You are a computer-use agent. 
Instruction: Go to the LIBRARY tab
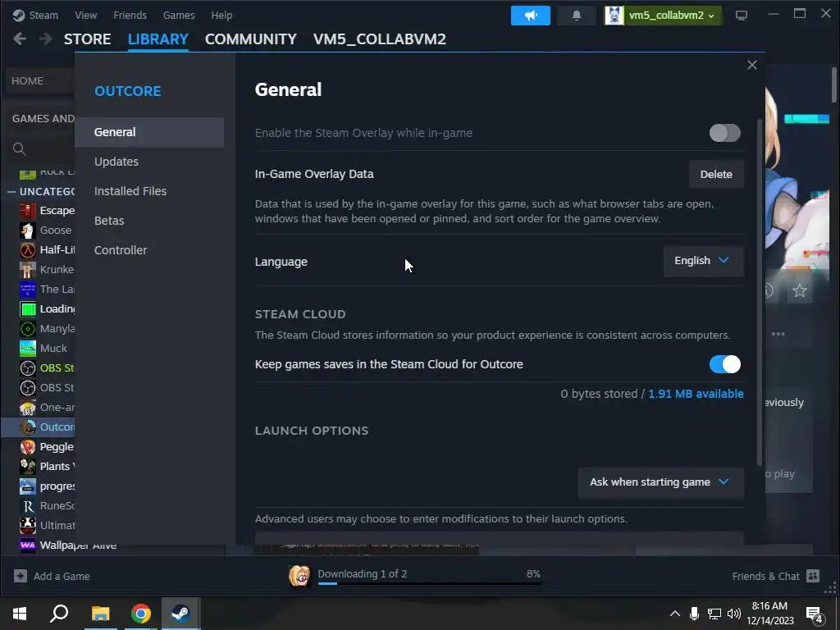[x=158, y=39]
